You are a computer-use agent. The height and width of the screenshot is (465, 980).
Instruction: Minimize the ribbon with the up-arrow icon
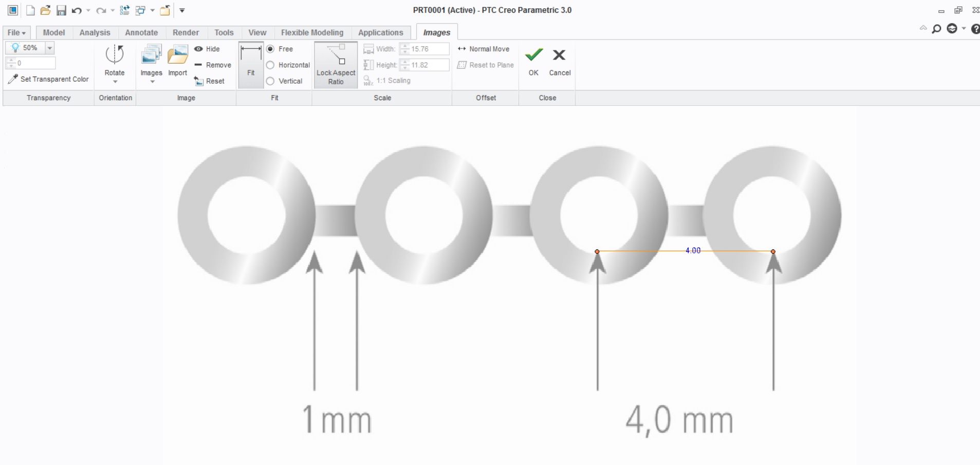coord(923,28)
